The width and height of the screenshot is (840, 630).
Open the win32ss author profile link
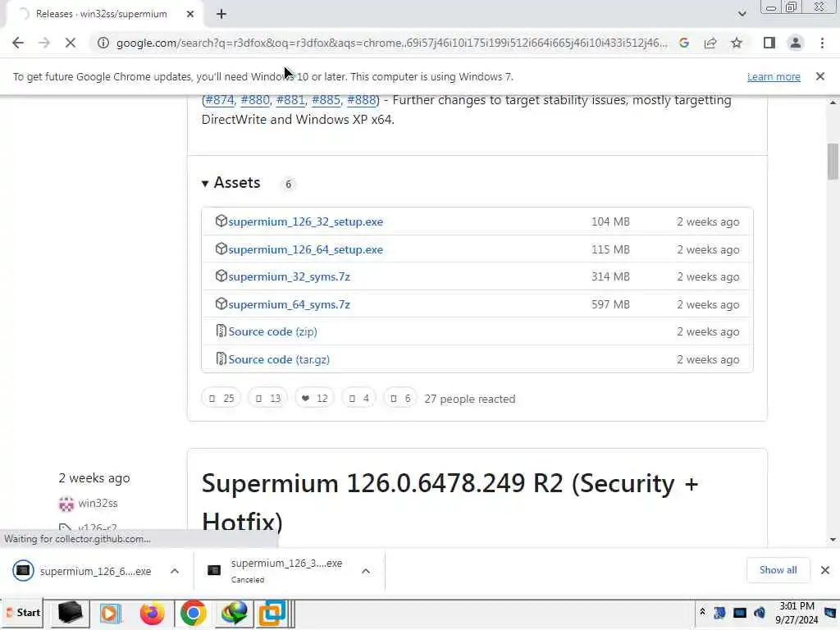pos(98,503)
